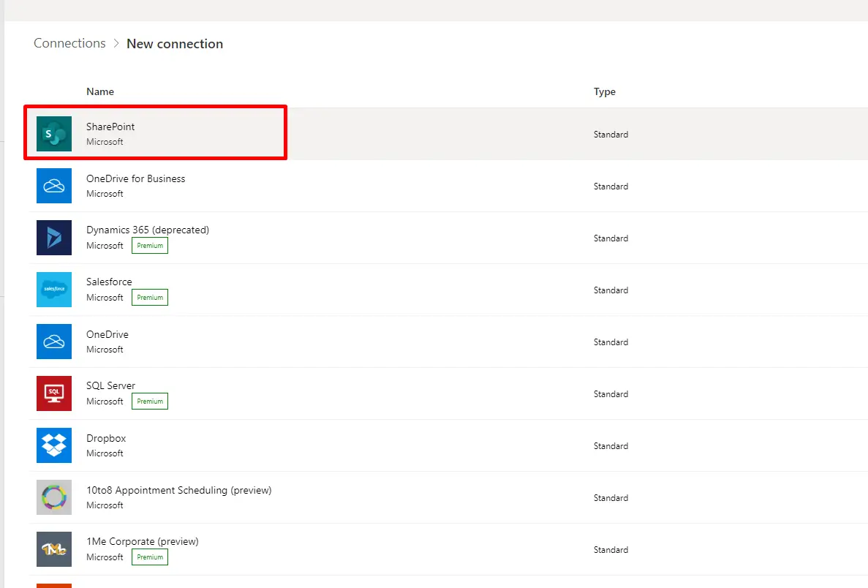Click the Standard type in SQL Server row
Viewport: 868px width, 588px height.
611,393
